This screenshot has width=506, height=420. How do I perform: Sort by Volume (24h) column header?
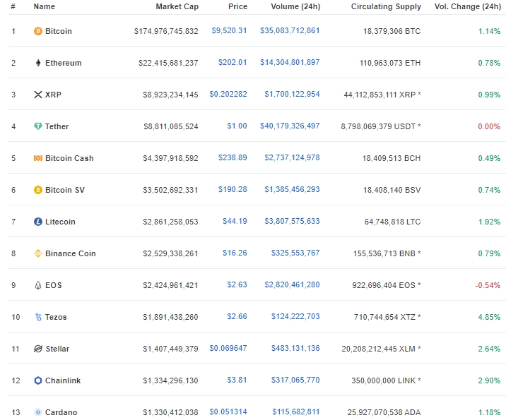coord(295,6)
